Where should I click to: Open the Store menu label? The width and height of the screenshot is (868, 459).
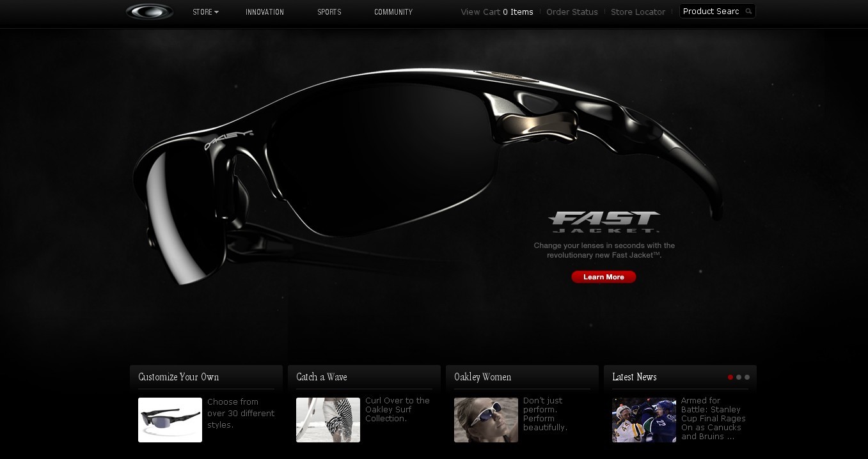[202, 12]
